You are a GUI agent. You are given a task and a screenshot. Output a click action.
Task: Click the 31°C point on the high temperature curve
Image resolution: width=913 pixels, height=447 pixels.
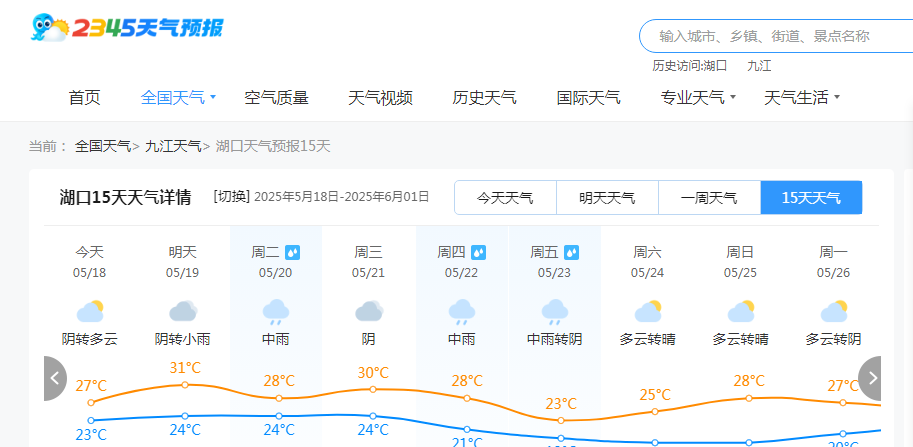(185, 385)
